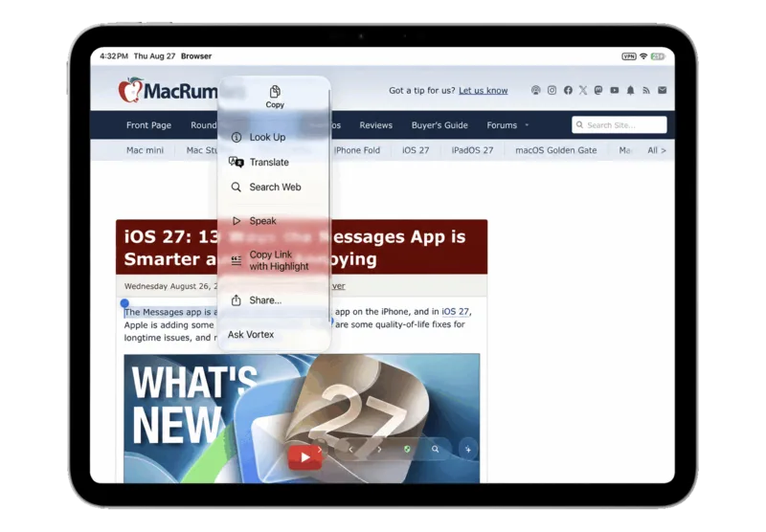Click the MacRumors apple logo
This screenshot has width=766, height=532.
tap(130, 90)
